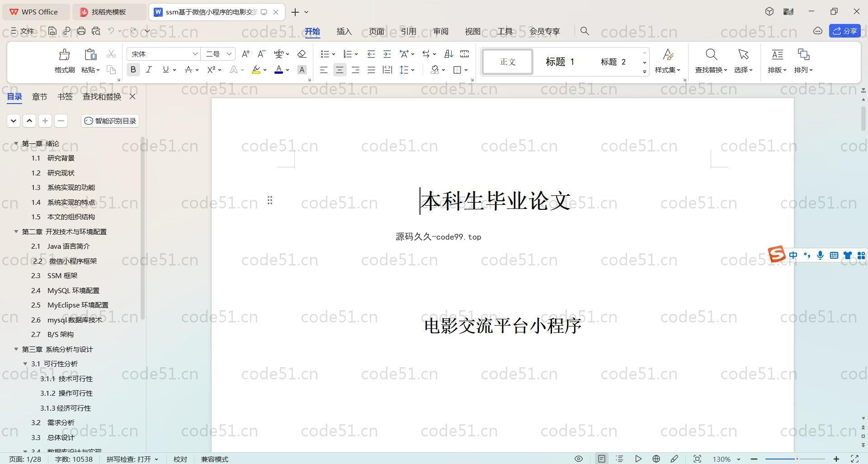Click the print preview icon
Screen dimensions: 868x464
(96, 31)
